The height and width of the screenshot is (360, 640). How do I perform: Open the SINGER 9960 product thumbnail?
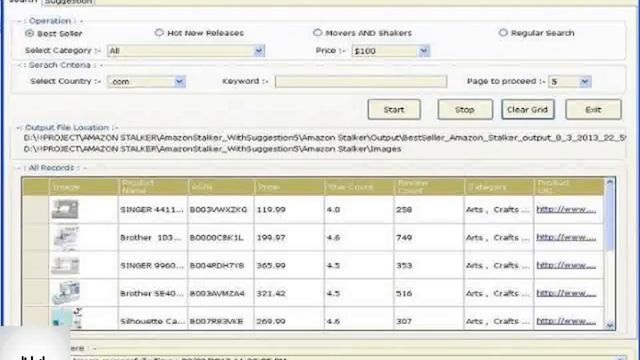point(65,265)
